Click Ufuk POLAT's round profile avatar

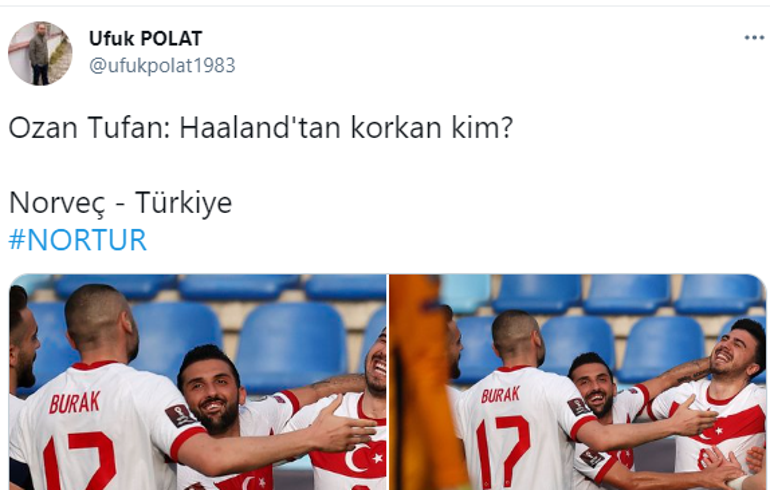pos(40,53)
